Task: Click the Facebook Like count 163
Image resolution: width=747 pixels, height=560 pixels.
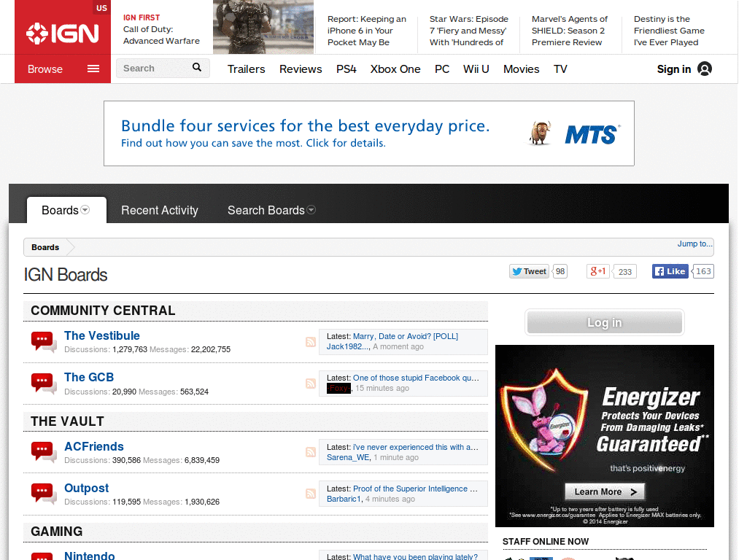Action: tap(703, 271)
